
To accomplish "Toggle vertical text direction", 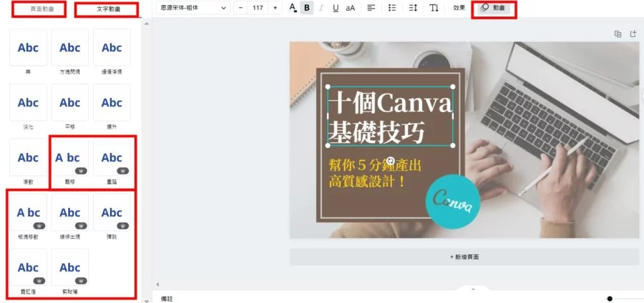I will 434,8.
